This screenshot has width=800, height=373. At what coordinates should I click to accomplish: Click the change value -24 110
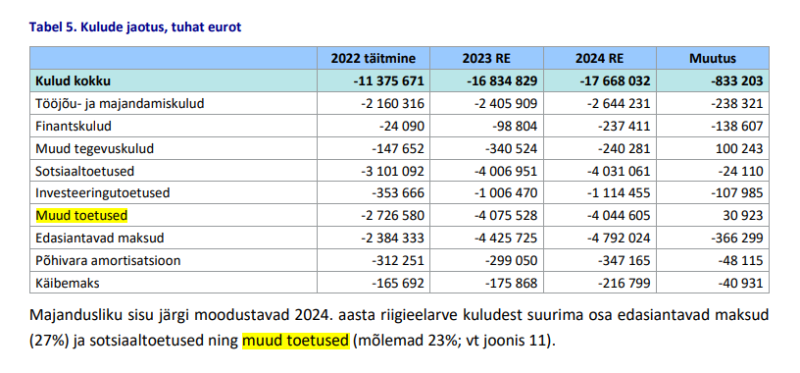click(x=740, y=171)
